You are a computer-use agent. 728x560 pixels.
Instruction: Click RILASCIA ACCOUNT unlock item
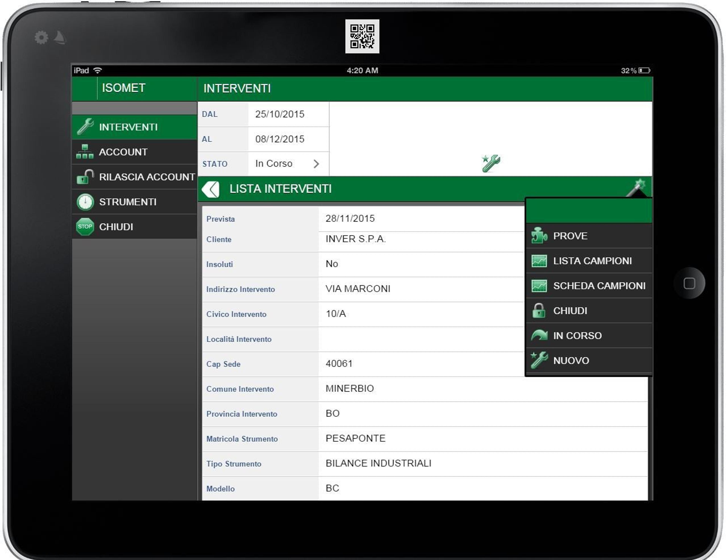click(x=134, y=177)
